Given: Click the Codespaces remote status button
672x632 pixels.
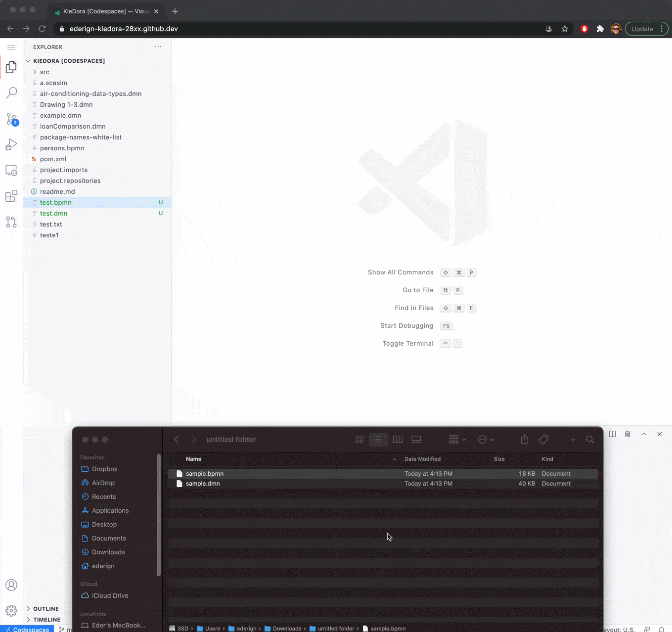Looking at the screenshot, I should (27, 629).
